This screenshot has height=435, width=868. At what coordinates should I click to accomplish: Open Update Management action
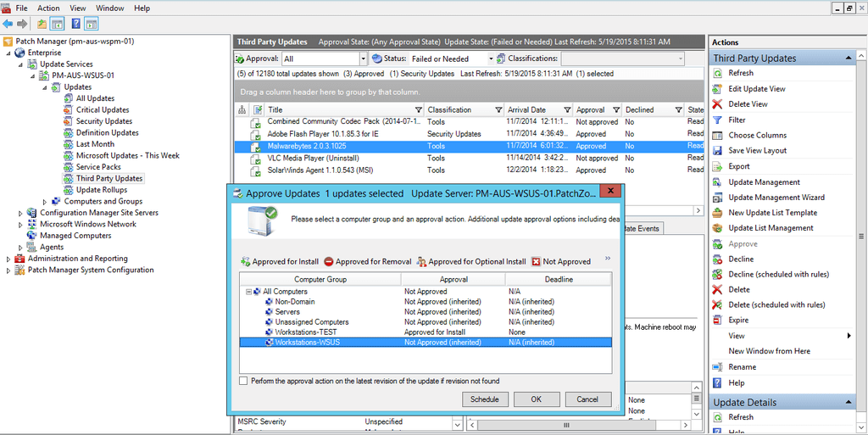(764, 182)
